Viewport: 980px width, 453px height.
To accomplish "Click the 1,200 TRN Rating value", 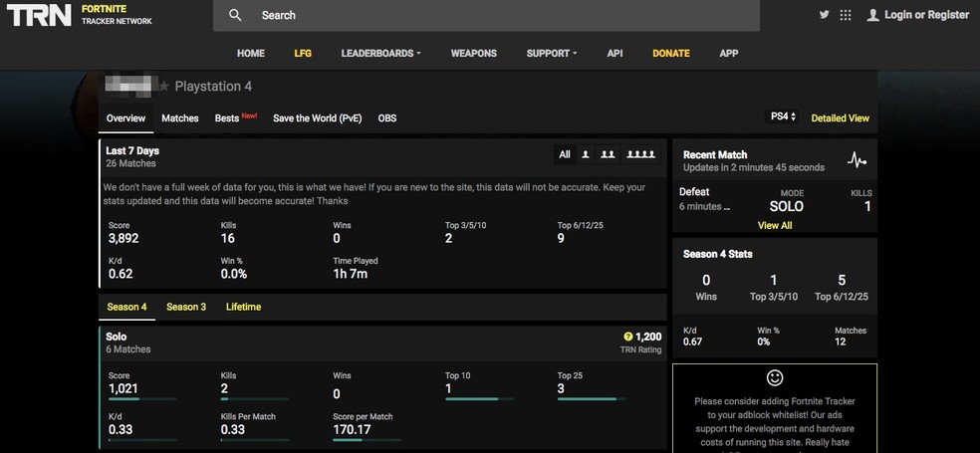I will (x=648, y=337).
